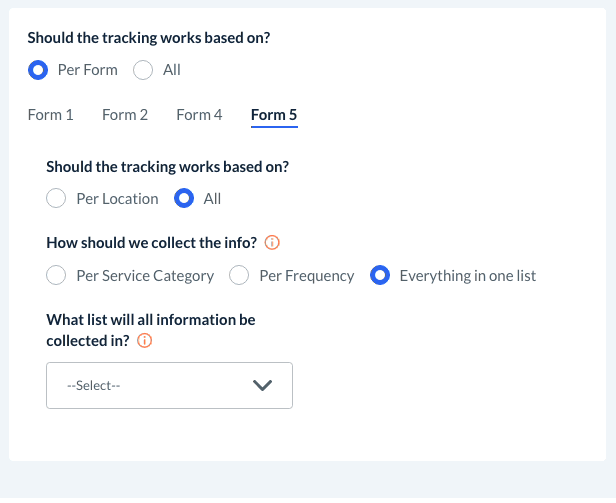Choose the 'Per Location' radio option
The width and height of the screenshot is (616, 503).
tap(57, 198)
